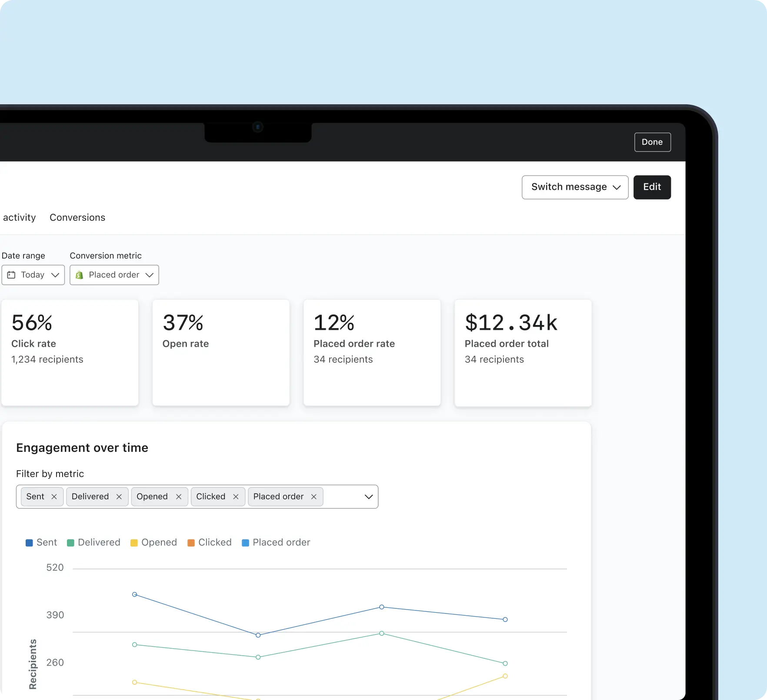Click the last Delivered line data point

tap(505, 664)
